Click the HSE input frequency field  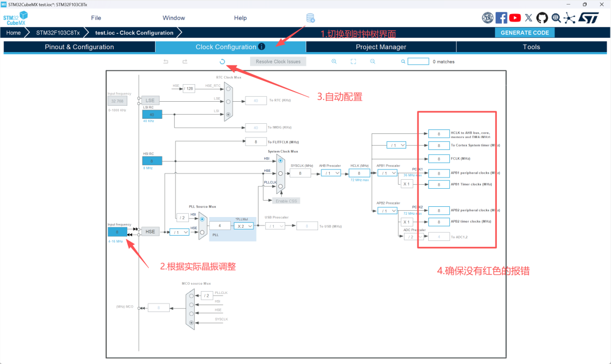coord(117,232)
